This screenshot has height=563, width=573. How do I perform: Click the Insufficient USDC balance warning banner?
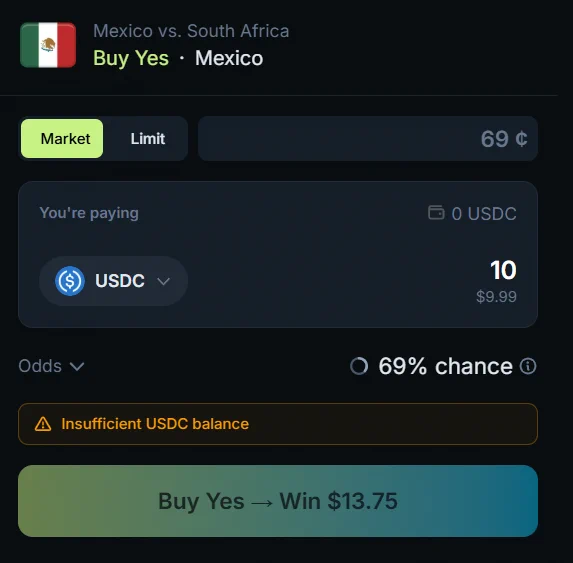pos(278,424)
